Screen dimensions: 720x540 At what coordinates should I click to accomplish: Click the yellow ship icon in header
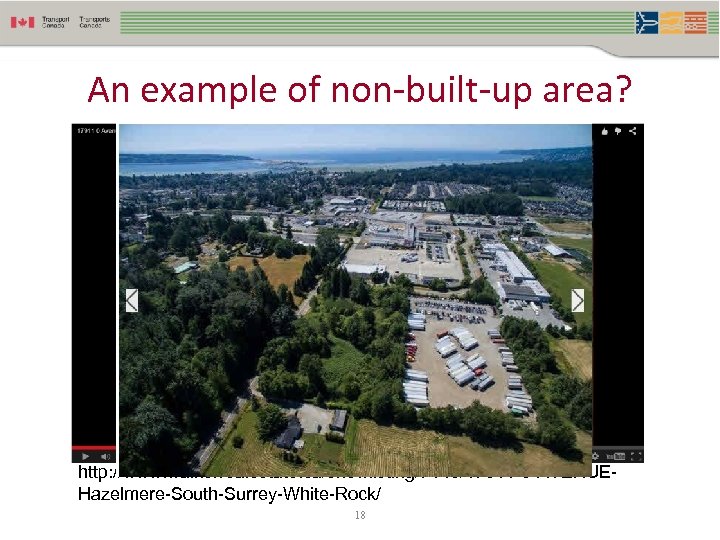click(671, 22)
